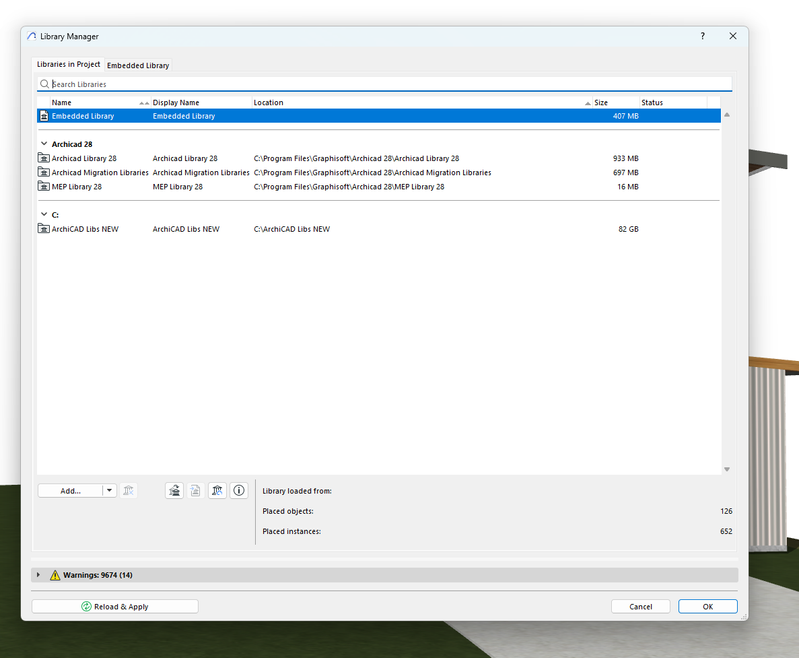Click the refresh selected library icon

point(217,490)
